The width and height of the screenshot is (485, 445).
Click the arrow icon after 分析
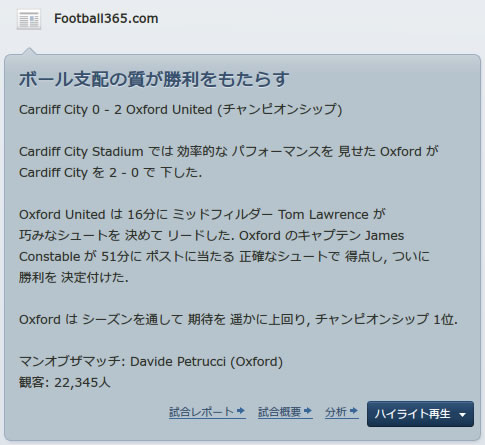click(x=354, y=411)
